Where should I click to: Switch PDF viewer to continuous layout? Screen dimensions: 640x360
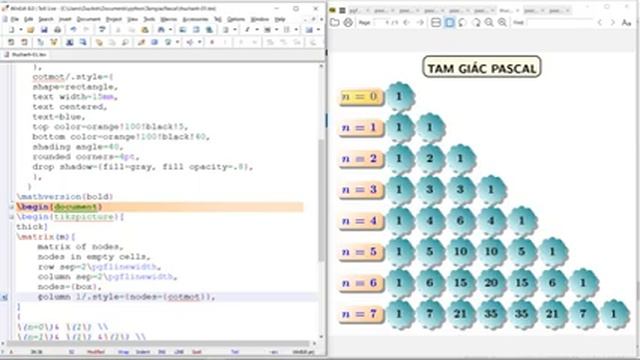click(436, 22)
